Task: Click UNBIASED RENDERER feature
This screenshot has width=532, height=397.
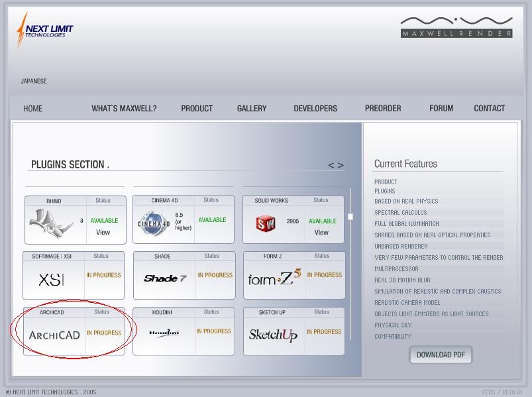Action: (x=401, y=246)
